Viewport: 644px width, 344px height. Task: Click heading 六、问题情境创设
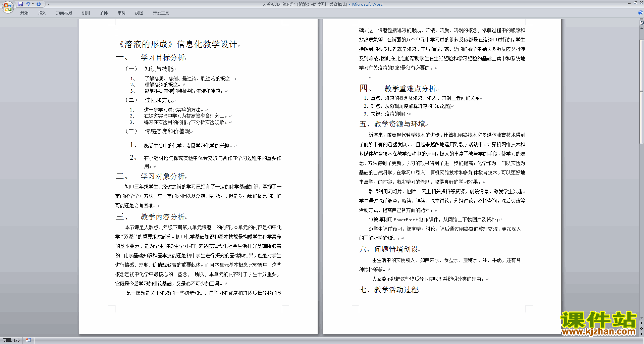pos(389,249)
